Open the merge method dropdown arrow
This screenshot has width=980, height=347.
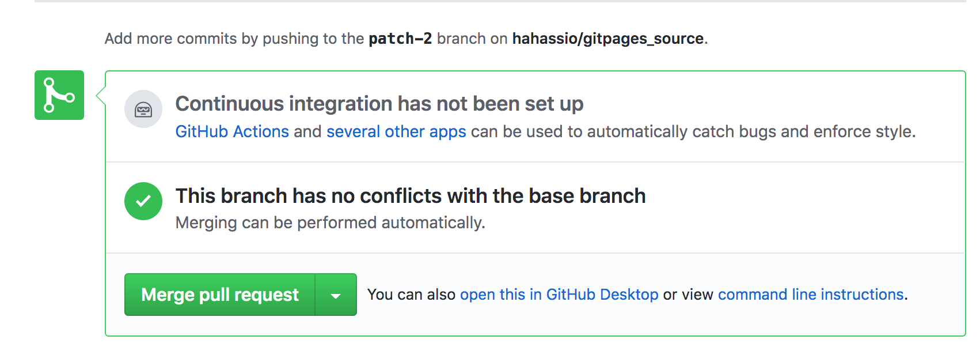click(x=336, y=295)
